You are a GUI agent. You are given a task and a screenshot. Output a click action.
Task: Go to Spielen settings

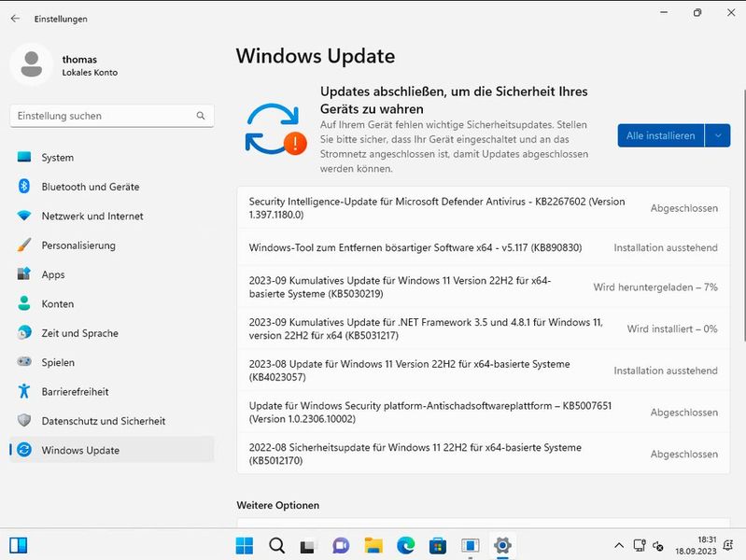tap(112, 362)
